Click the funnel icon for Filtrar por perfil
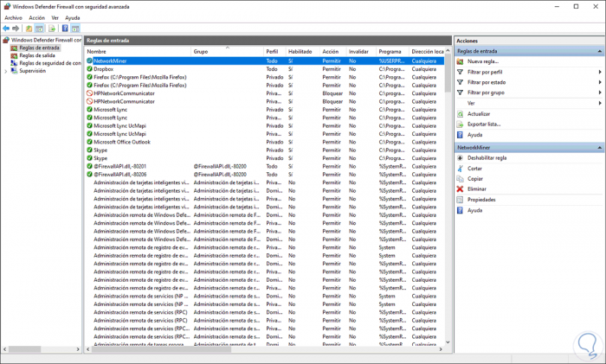Viewport: 606px width, 364px height. coord(460,72)
